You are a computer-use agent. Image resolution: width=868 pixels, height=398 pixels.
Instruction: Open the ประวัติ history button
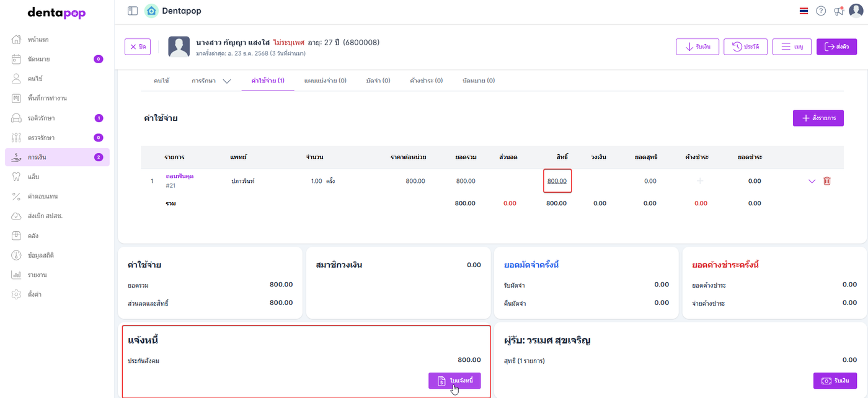(745, 47)
